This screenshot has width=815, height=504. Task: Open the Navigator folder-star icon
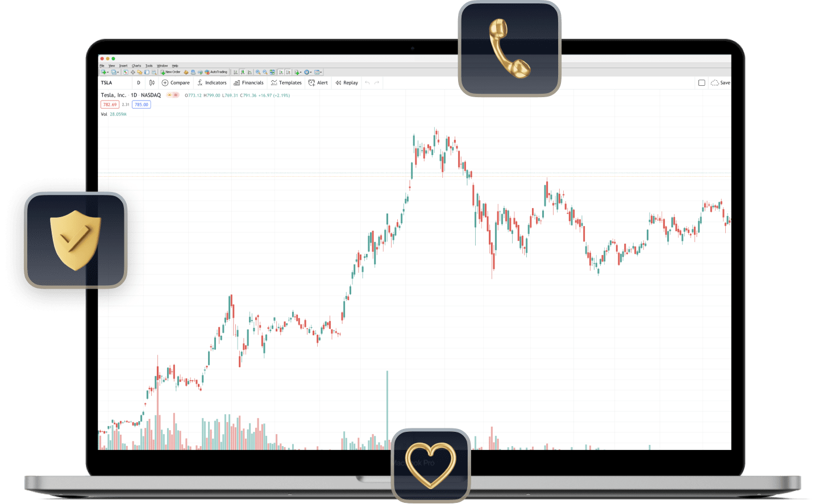click(139, 72)
